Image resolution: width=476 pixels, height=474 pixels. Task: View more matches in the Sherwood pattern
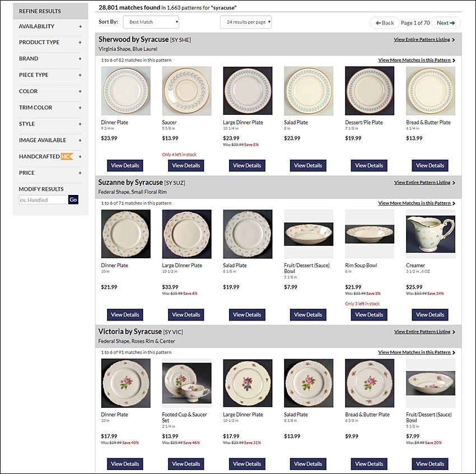coord(417,60)
